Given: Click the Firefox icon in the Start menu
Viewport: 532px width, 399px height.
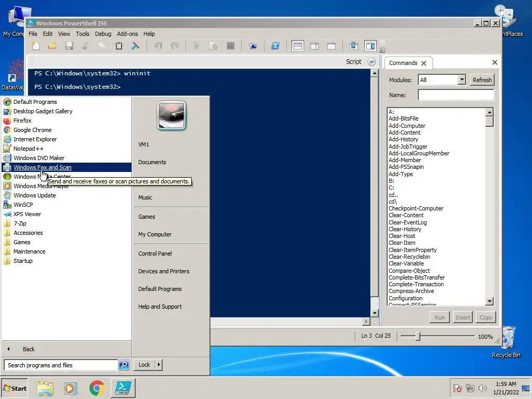Looking at the screenshot, I should point(7,121).
